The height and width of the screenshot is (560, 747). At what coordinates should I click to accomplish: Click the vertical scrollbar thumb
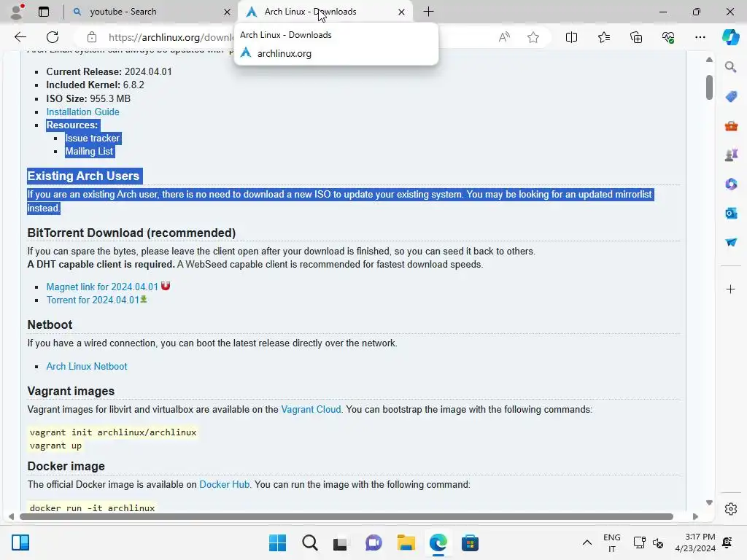click(709, 87)
